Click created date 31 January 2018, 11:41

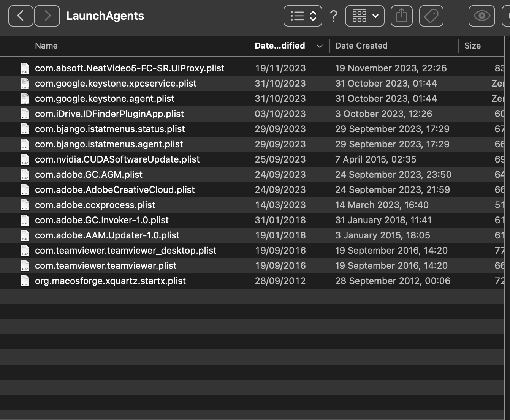pos(383,220)
